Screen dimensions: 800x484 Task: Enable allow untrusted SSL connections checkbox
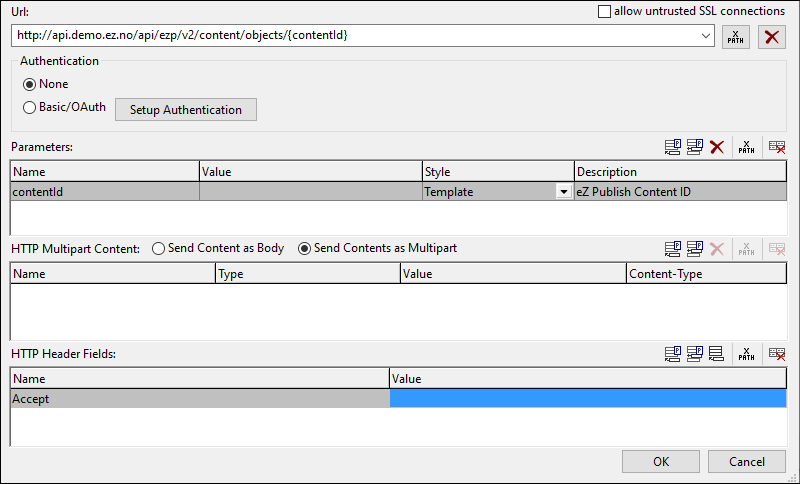[604, 11]
